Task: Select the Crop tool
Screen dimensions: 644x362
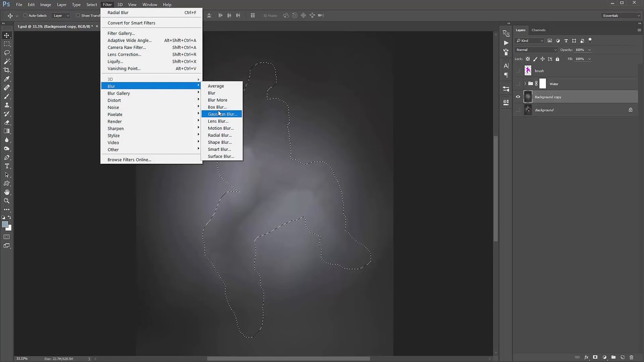Action: point(7,70)
